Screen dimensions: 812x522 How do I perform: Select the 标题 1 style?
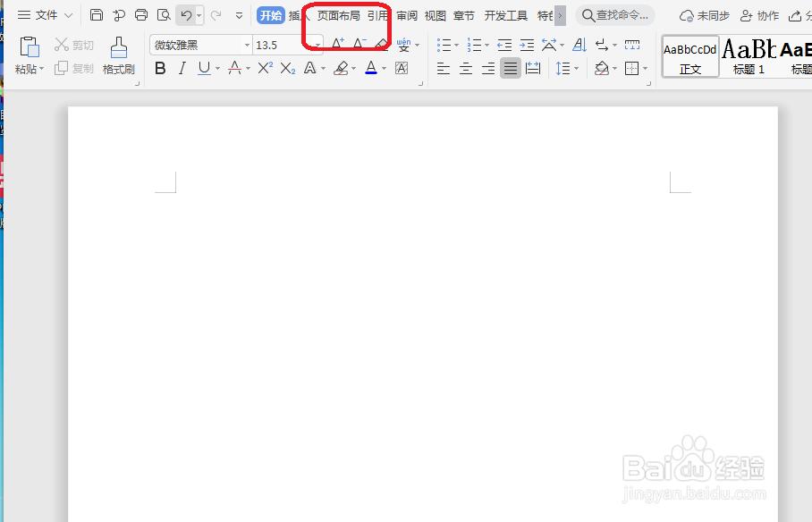click(749, 56)
